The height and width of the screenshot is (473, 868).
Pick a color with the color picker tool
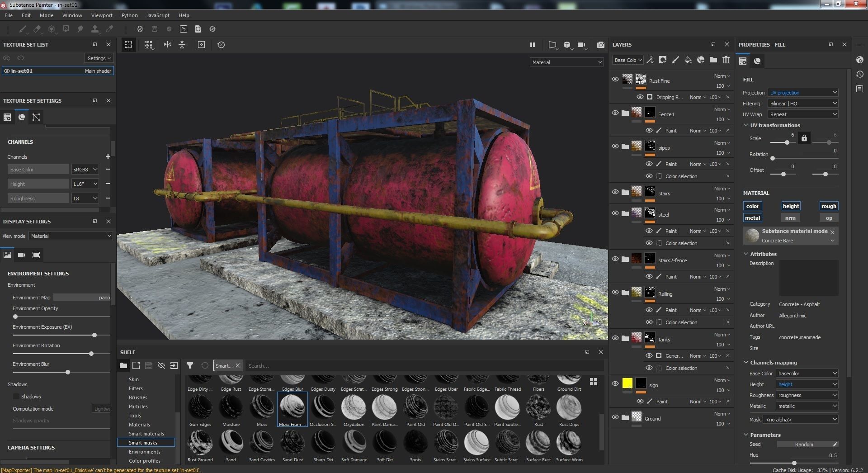tap(109, 29)
